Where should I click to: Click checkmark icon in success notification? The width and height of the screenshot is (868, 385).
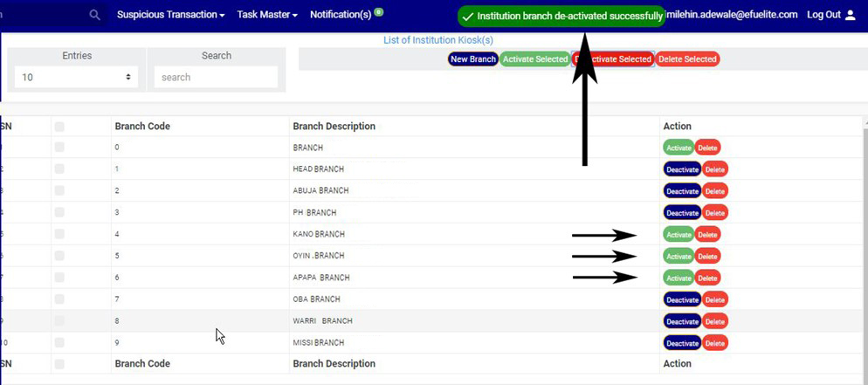(468, 17)
